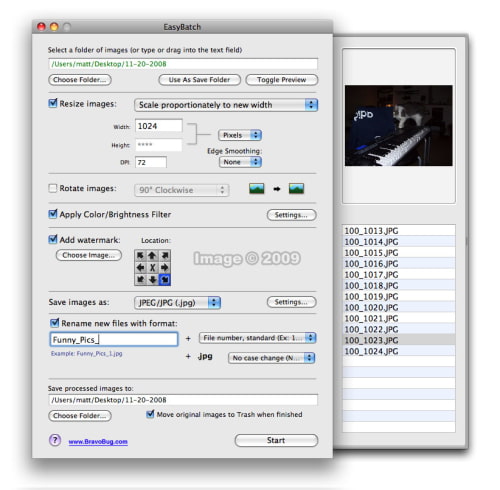
Task: Toggle Move original images to Trash
Action: pyautogui.click(x=150, y=414)
